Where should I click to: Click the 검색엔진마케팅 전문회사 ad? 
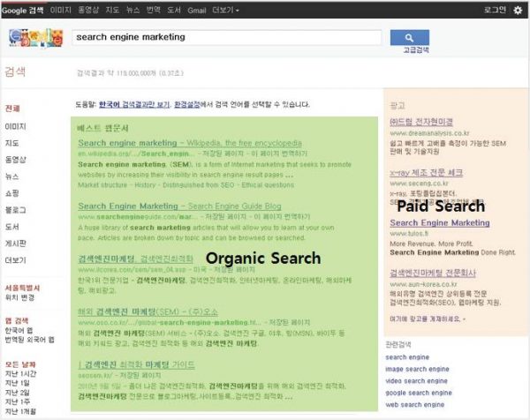tap(433, 273)
